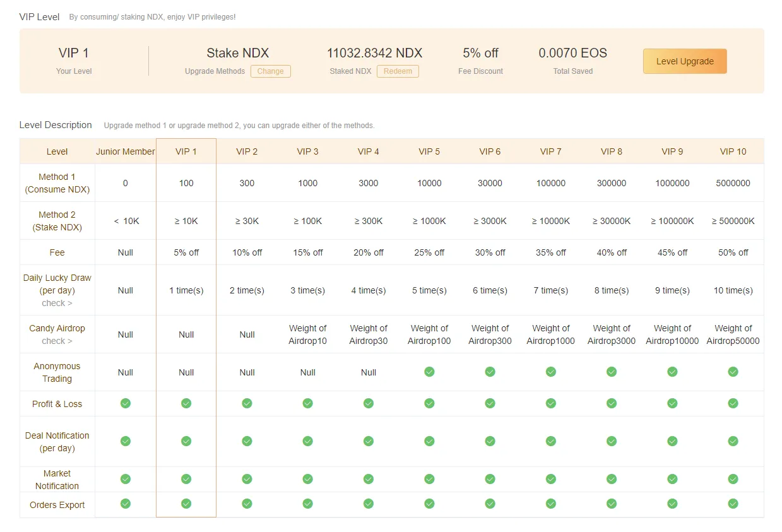Click the 30000 consume NDX cell
This screenshot has width=782, height=532.
point(490,183)
